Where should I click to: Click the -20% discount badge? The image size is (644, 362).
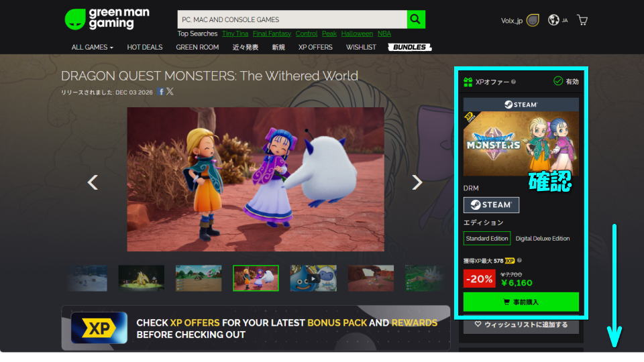479,279
